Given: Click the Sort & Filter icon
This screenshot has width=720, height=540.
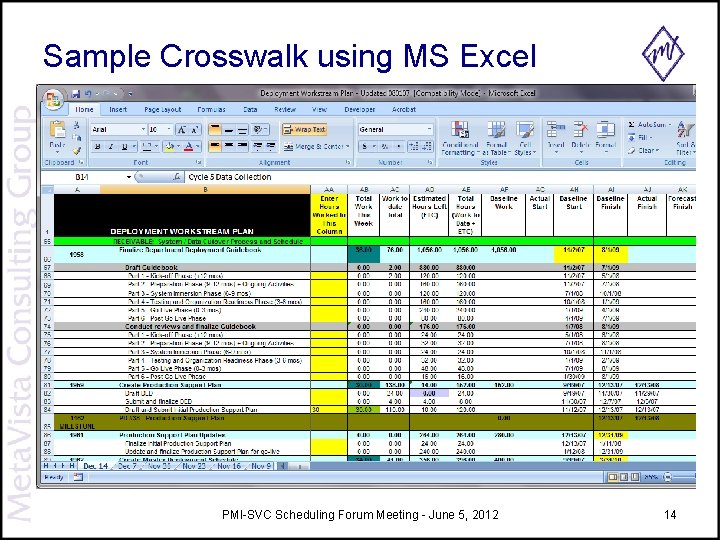Looking at the screenshot, I should (x=686, y=130).
